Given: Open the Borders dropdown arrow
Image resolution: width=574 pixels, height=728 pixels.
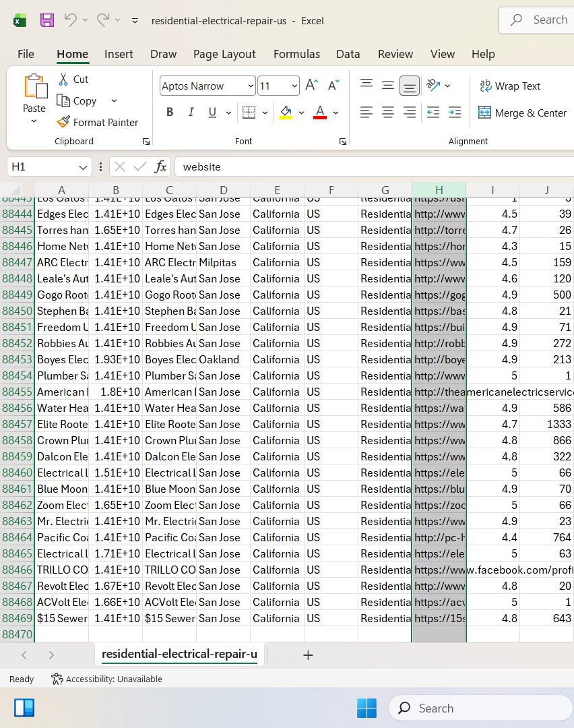Looking at the screenshot, I should [x=265, y=113].
